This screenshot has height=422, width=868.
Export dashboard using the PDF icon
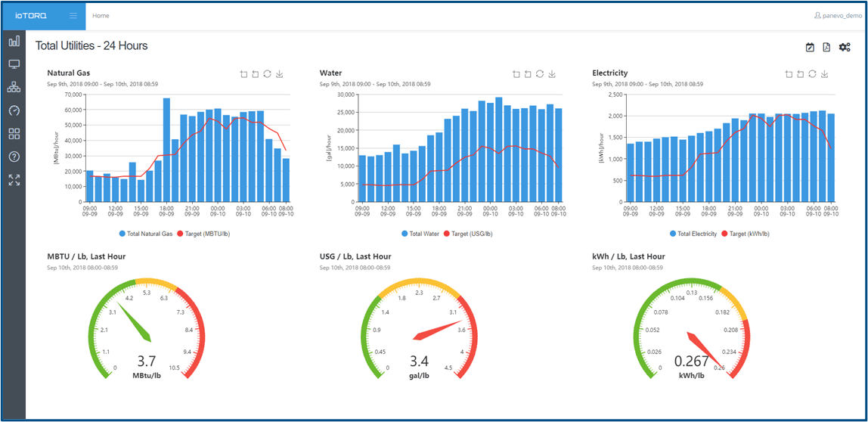(x=826, y=48)
